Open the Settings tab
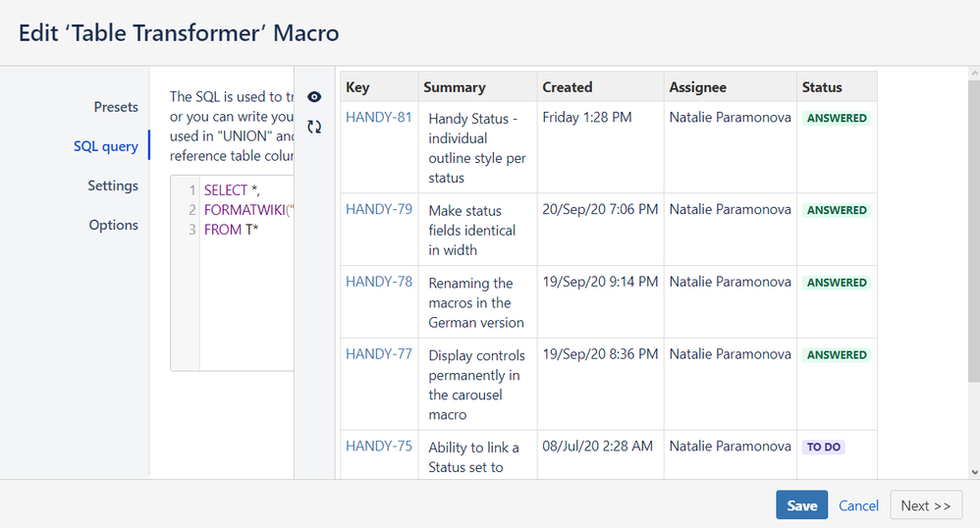The height and width of the screenshot is (528, 980). coord(113,185)
